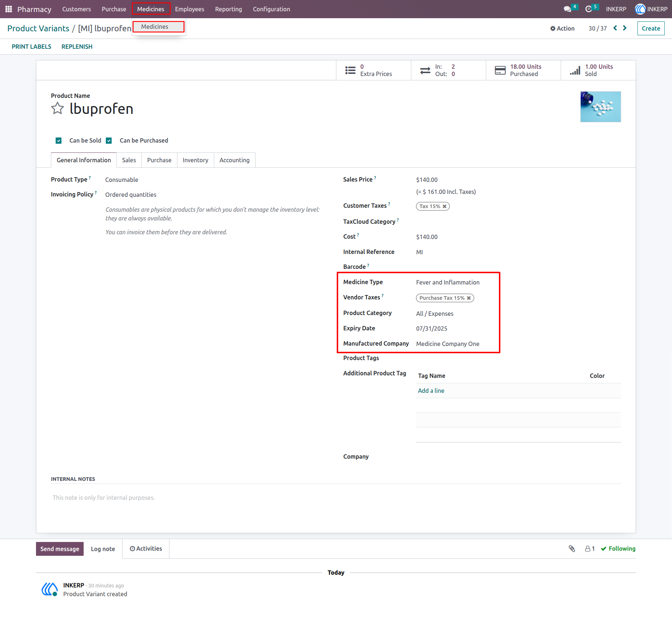Screen dimensions: 672x625
Task: Click the INKERP user avatar icon
Action: 640,9
